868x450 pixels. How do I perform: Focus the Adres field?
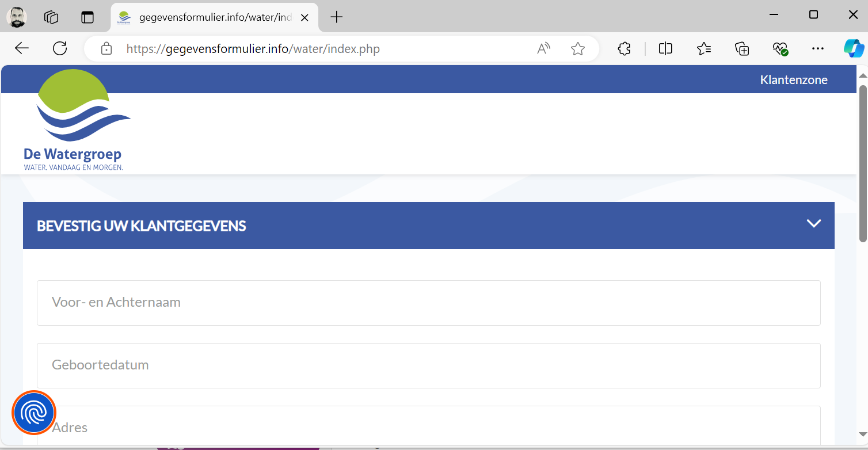click(x=429, y=426)
